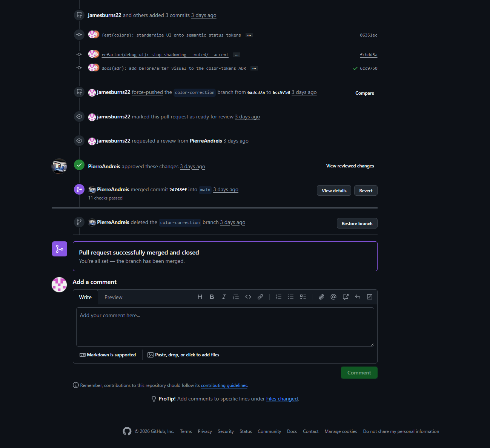
Task: Apply italic formatting in comment toolbar
Action: pos(224,297)
